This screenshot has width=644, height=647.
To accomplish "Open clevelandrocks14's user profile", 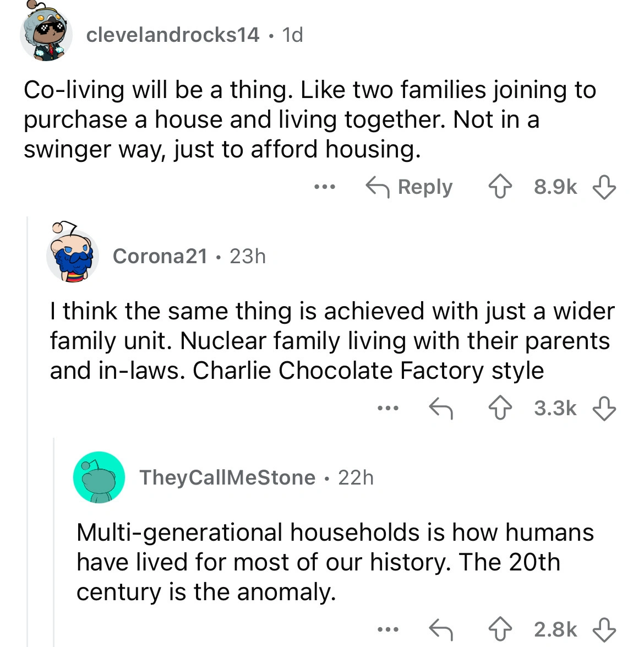I will point(172,35).
